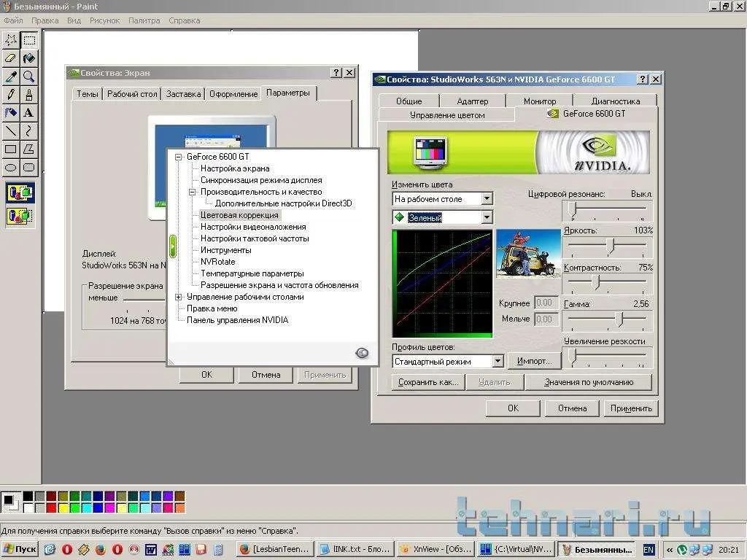Choose the Ellipse shape tool

pyautogui.click(x=11, y=167)
